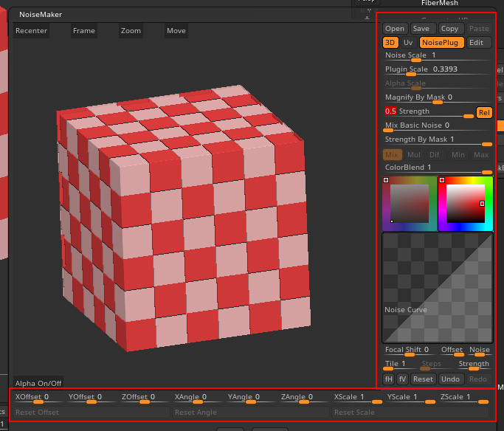This screenshot has height=431, width=504.
Task: Click the rainbow hue color picker
Action: pyautogui.click(x=465, y=204)
